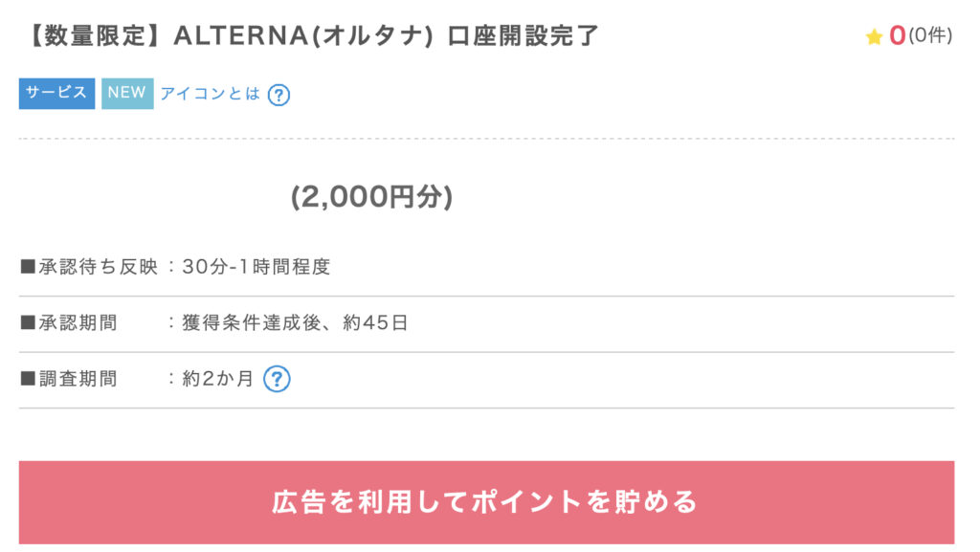Click the 30分-1時間程度 value text
Screen dimensions: 980x552
click(x=256, y=267)
